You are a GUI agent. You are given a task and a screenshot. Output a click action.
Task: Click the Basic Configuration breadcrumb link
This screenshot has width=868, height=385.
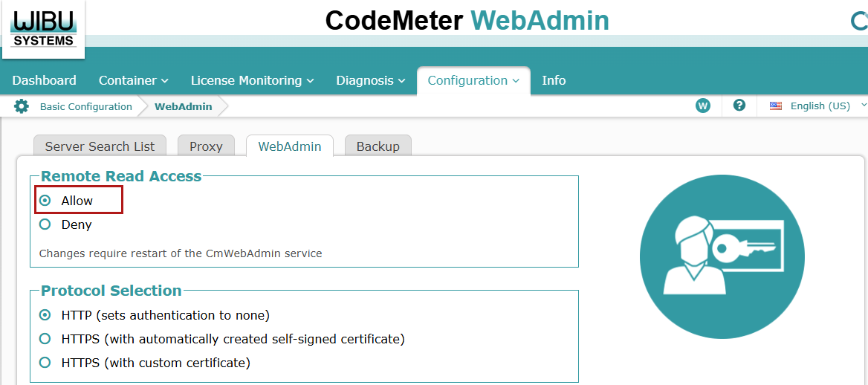85,106
